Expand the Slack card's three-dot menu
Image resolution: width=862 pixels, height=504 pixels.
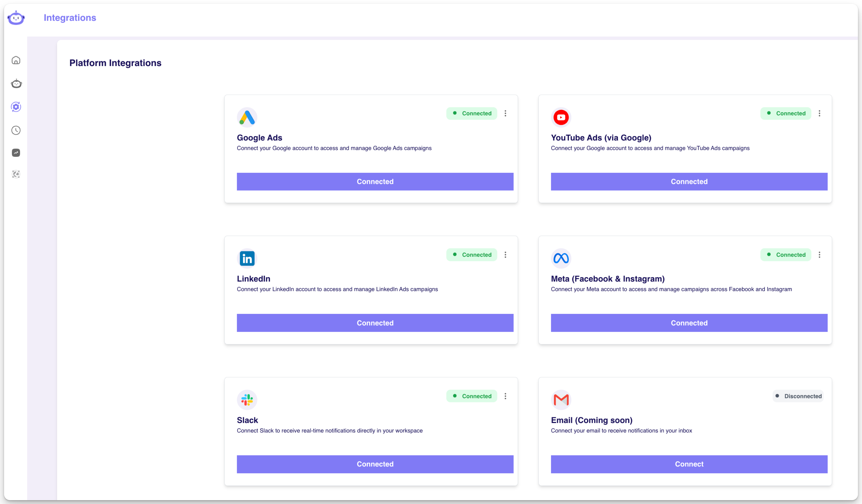pos(505,396)
